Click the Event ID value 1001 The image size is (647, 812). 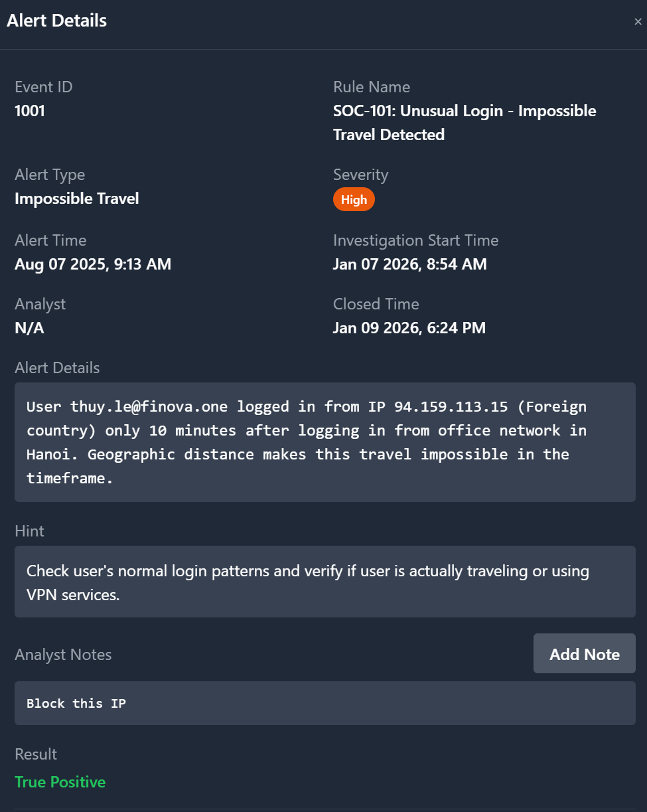pyautogui.click(x=30, y=111)
